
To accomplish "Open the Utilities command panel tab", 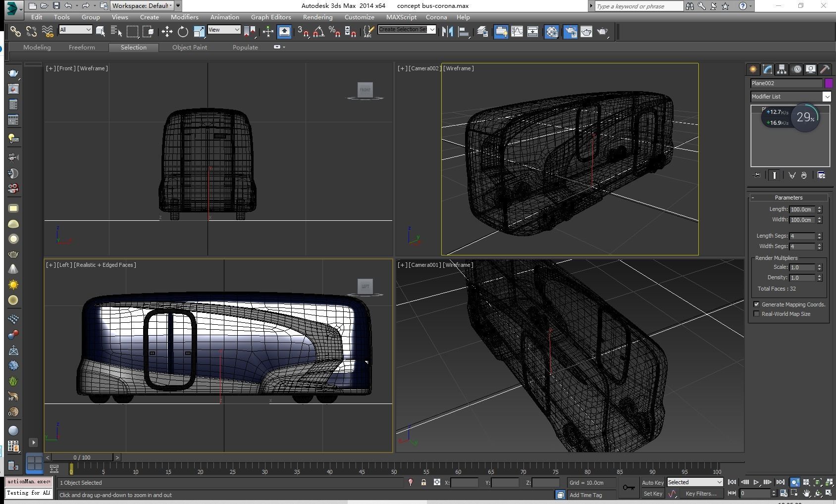I will (x=825, y=69).
